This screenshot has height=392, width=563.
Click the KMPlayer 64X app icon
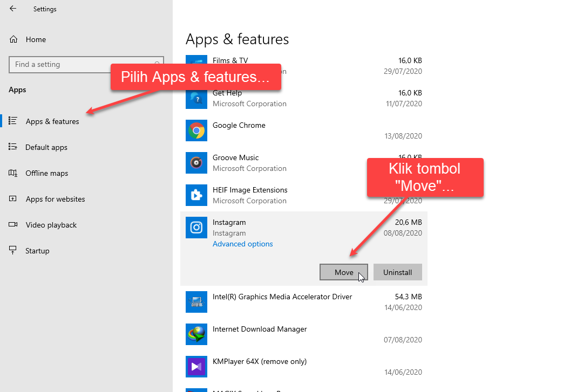coord(196,366)
